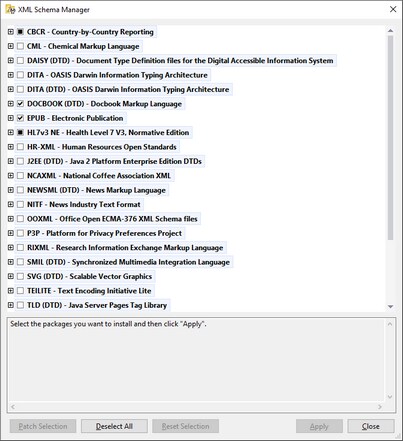Viewport: 403px width, 441px height.
Task: Check the SVG (DTD) Scalable Vector Graphics box
Action: (21, 276)
